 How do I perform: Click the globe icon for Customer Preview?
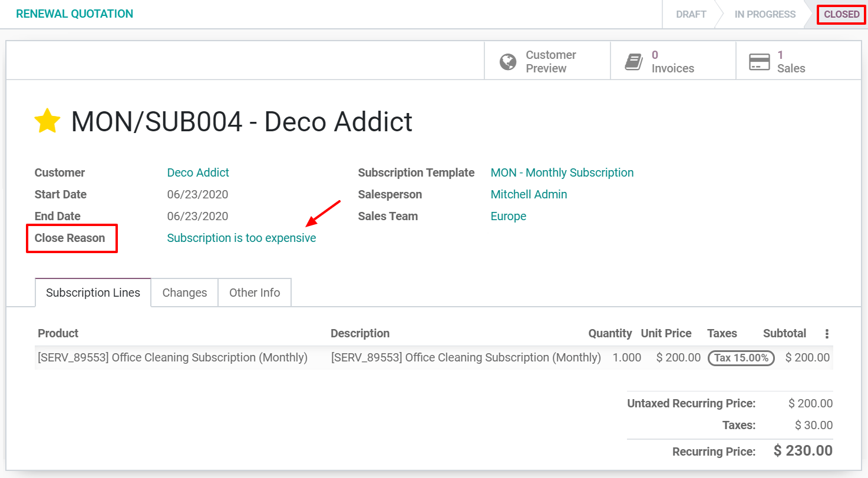(508, 61)
